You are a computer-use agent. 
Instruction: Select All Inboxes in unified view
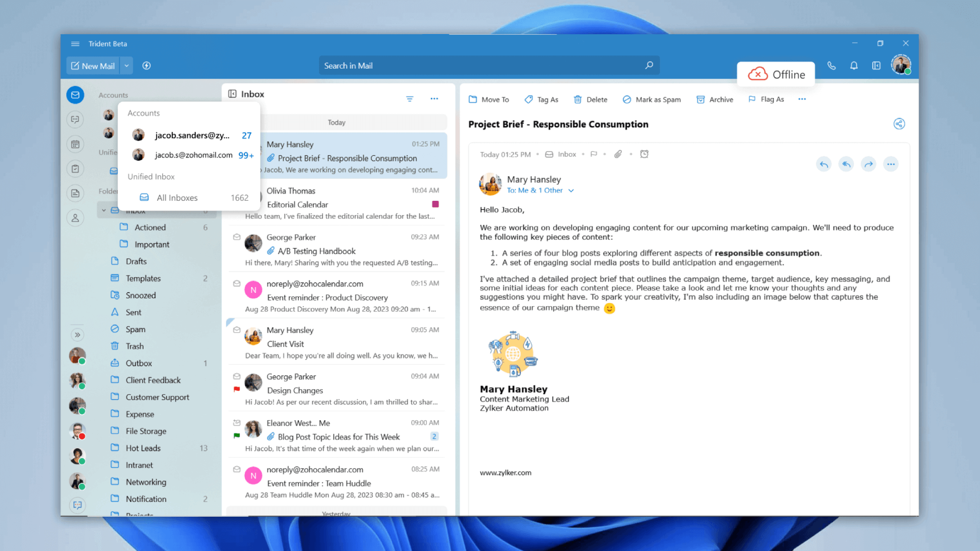[176, 197]
